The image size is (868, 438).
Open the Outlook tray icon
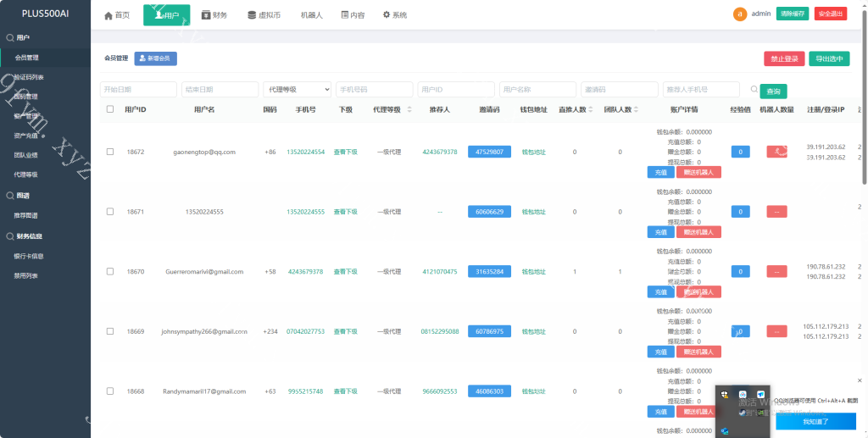pos(725,431)
